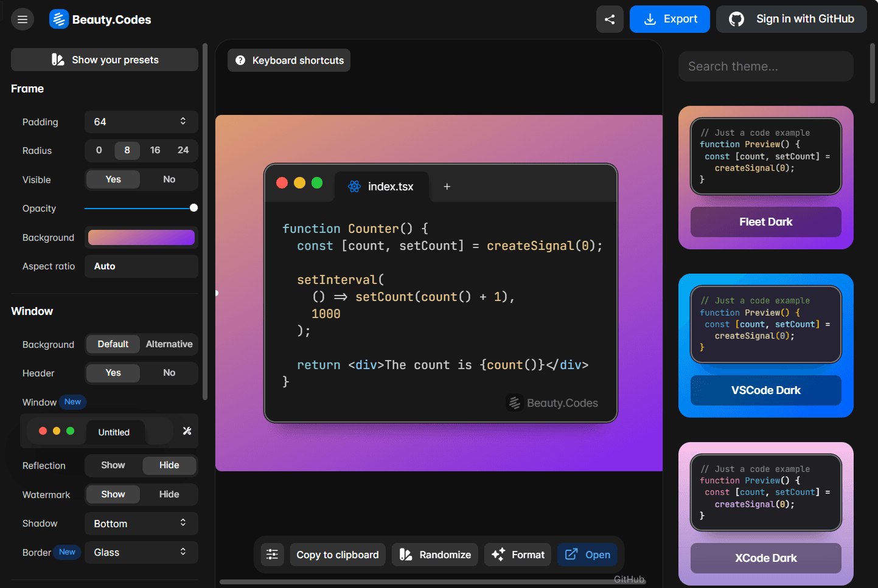Click the Export button

pyautogui.click(x=670, y=19)
